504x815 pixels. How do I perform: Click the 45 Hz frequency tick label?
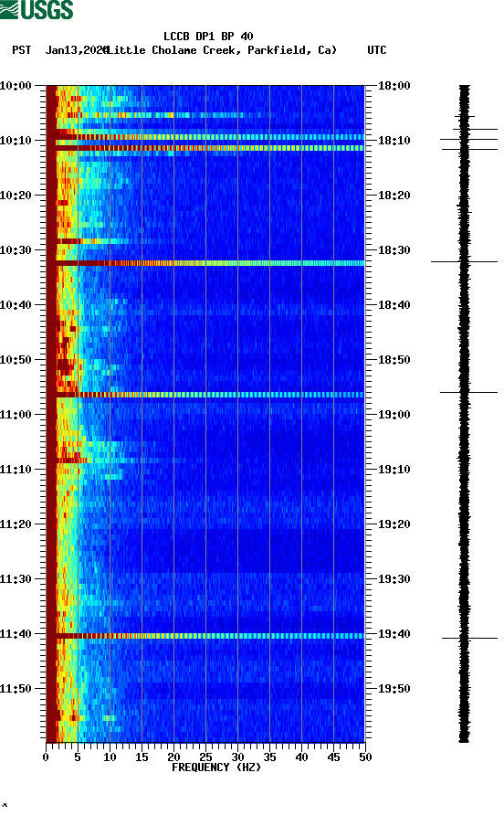pos(333,757)
